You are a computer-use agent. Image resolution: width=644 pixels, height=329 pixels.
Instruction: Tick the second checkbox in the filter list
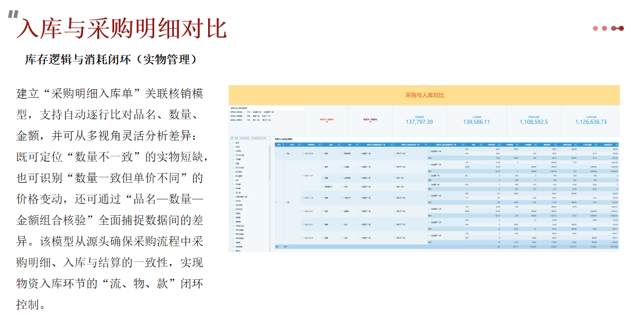[x=232, y=147]
